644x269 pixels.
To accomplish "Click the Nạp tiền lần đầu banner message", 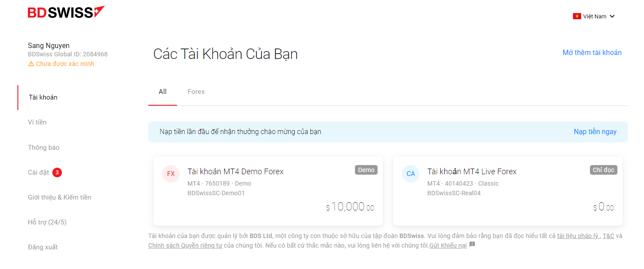I will pos(240,132).
